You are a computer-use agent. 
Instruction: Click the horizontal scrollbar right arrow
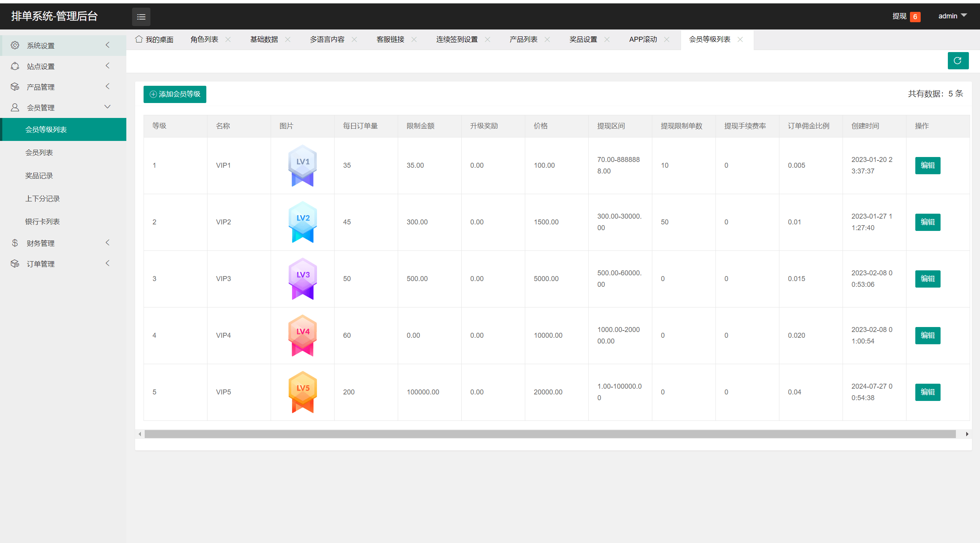(x=967, y=434)
